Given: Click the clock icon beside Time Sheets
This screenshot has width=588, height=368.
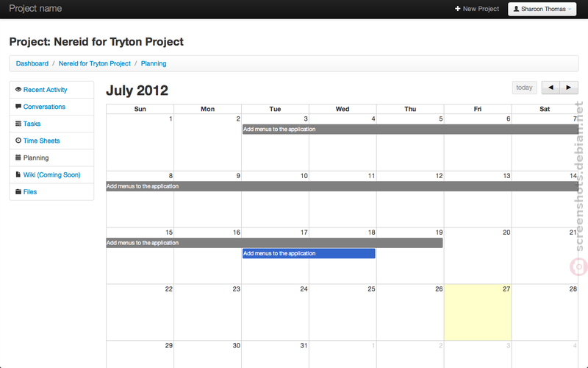Looking at the screenshot, I should click(x=18, y=141).
